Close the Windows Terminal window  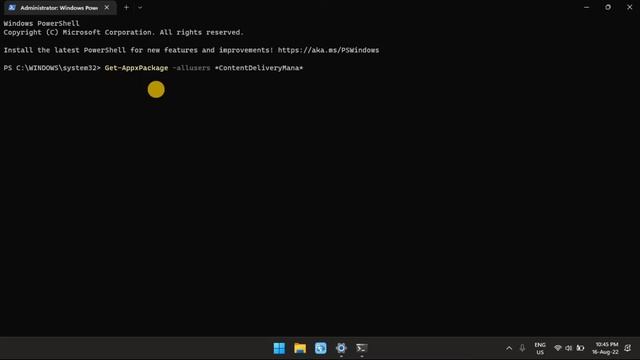629,7
